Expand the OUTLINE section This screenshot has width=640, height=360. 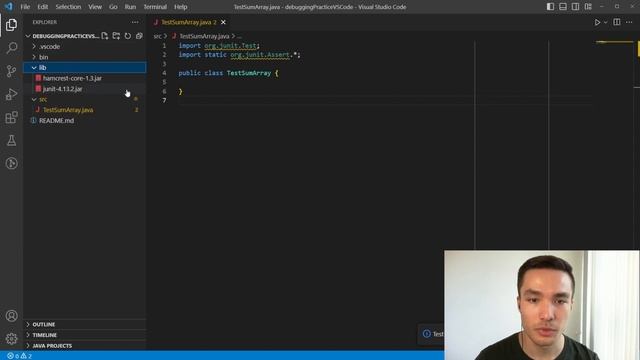click(85, 324)
